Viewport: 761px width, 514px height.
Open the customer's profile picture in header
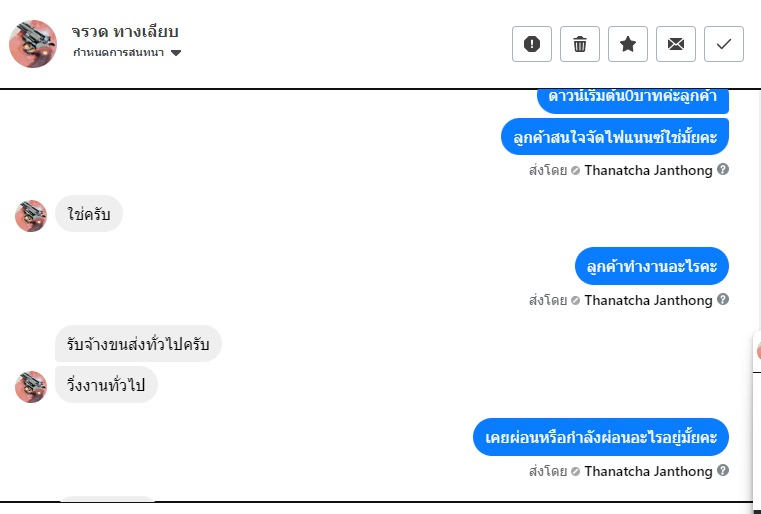[x=33, y=44]
